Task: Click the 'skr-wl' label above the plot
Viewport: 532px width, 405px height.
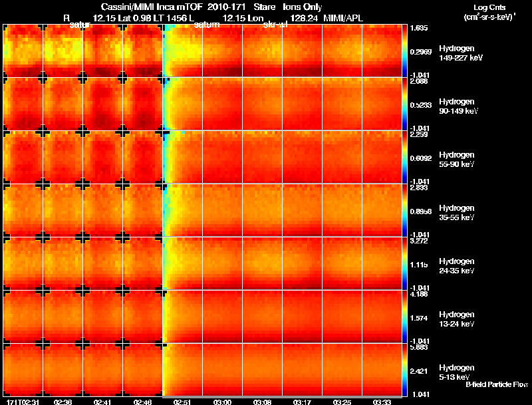Action: [x=275, y=25]
